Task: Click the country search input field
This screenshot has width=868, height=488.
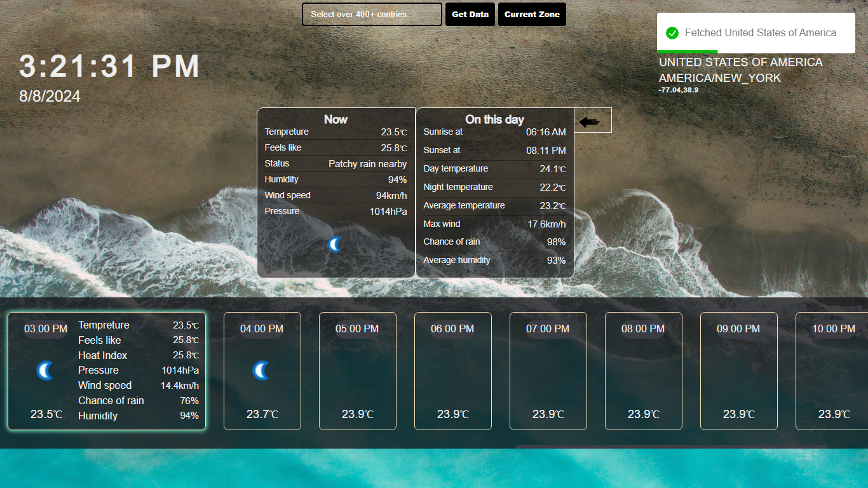Action: pyautogui.click(x=372, y=15)
